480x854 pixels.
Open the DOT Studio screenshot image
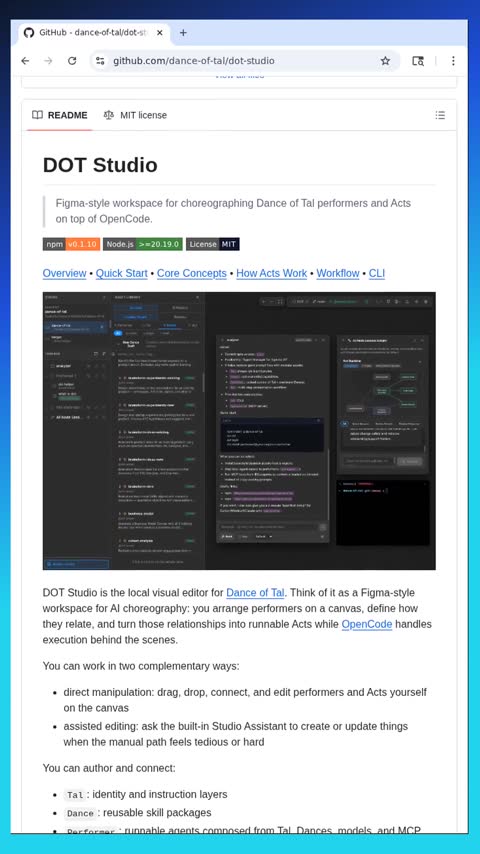[x=239, y=431]
